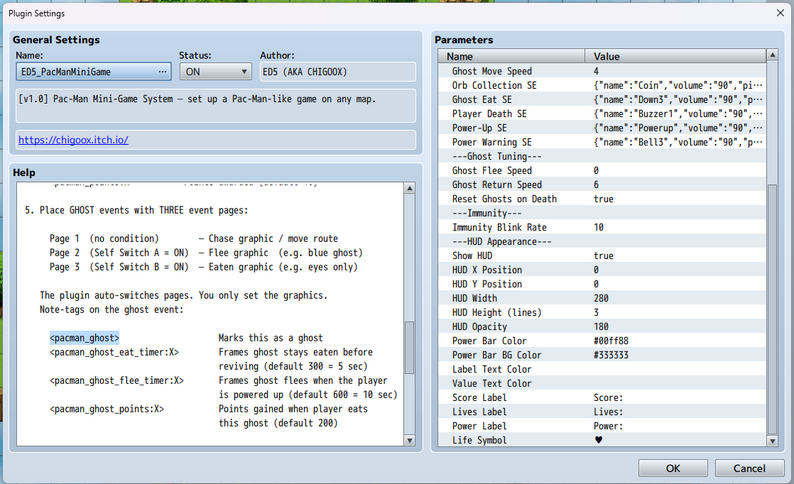Click the #333333 color value
This screenshot has height=484, width=794.
pyautogui.click(x=611, y=355)
